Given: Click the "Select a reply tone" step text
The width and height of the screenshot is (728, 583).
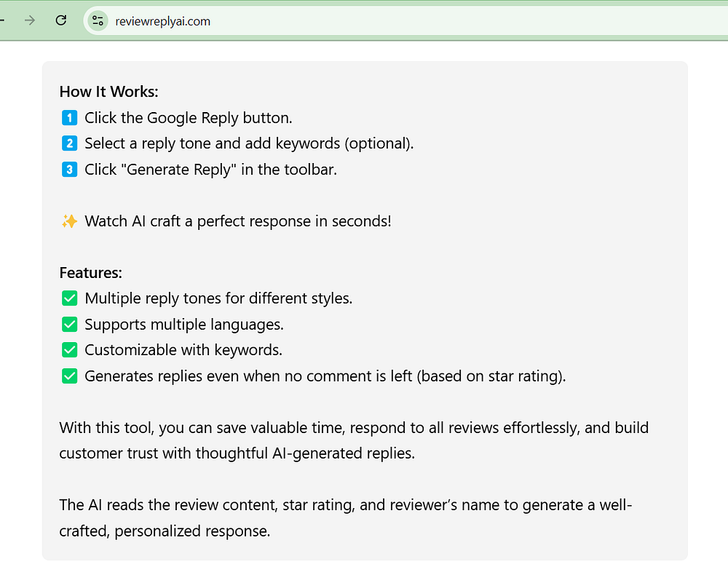Looking at the screenshot, I should (249, 143).
